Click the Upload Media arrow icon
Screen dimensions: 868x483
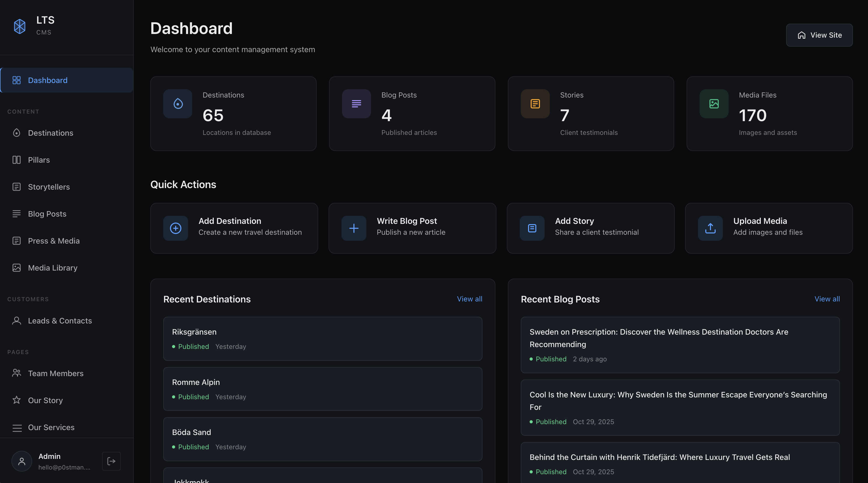coord(710,228)
